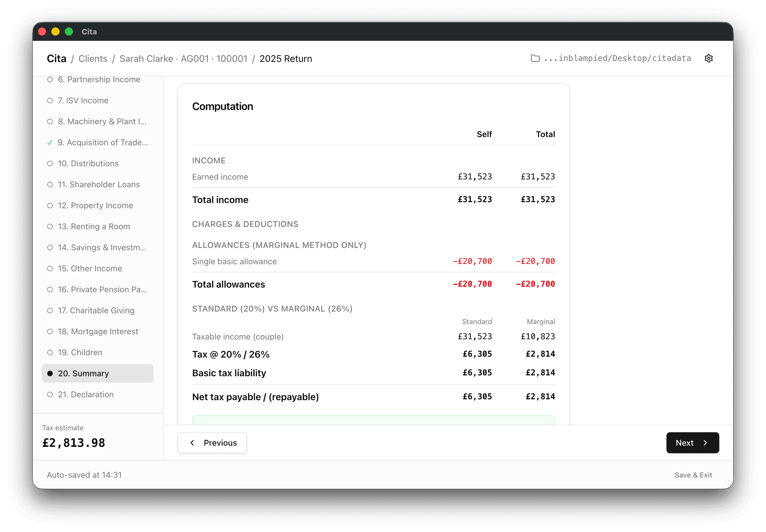Viewport: 766px width, 532px height.
Task: Click the Standard column subheader
Action: tap(477, 322)
